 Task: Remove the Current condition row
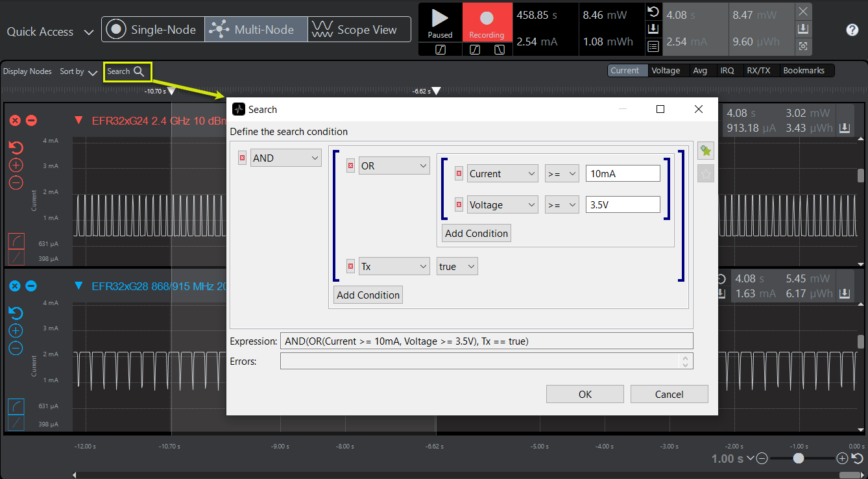(x=459, y=174)
